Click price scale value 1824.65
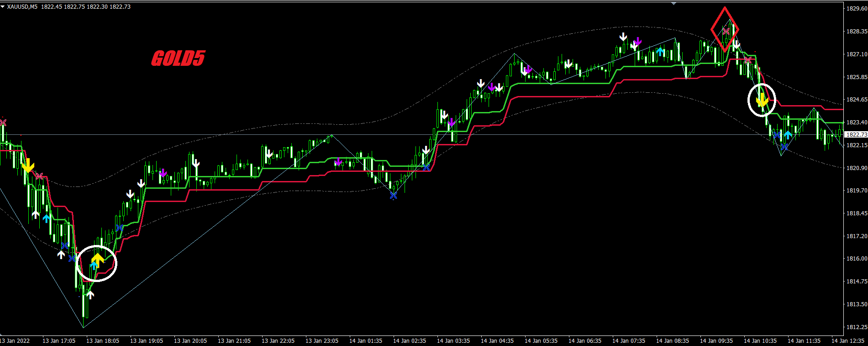The width and height of the screenshot is (868, 346). pos(857,100)
